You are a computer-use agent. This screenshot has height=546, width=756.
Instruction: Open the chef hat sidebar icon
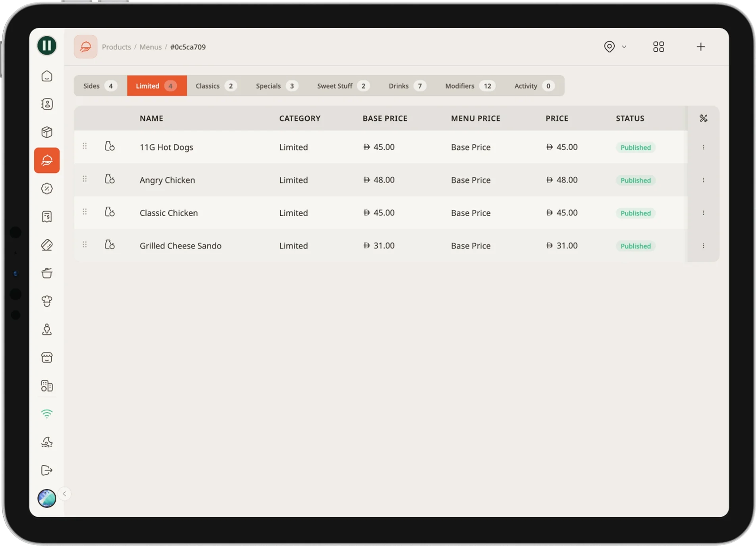coord(47,301)
